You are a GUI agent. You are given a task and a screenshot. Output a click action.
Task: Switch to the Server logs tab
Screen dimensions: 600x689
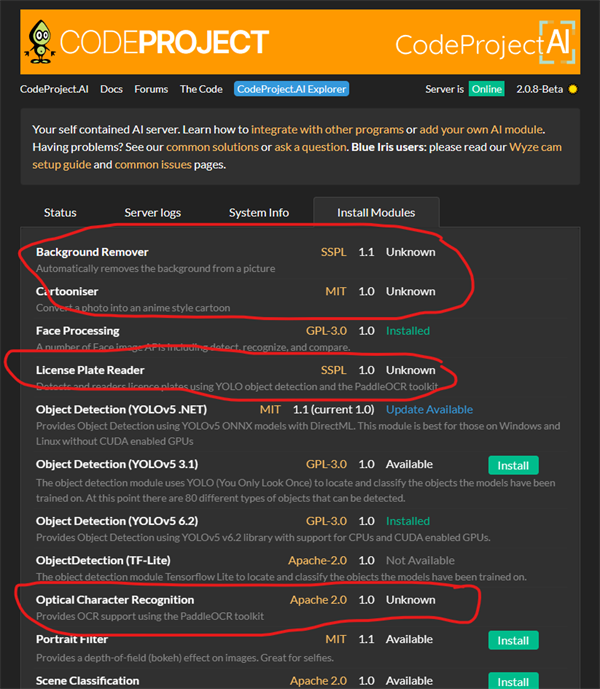click(153, 213)
